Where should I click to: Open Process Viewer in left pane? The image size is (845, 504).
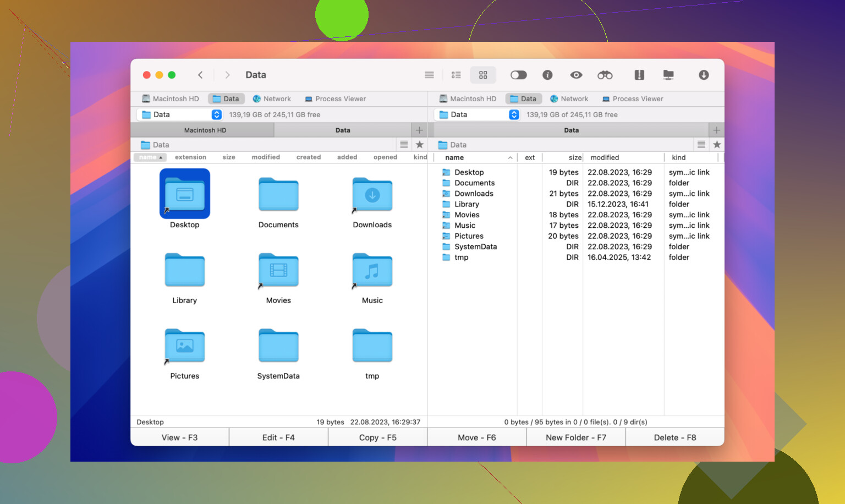coord(335,99)
